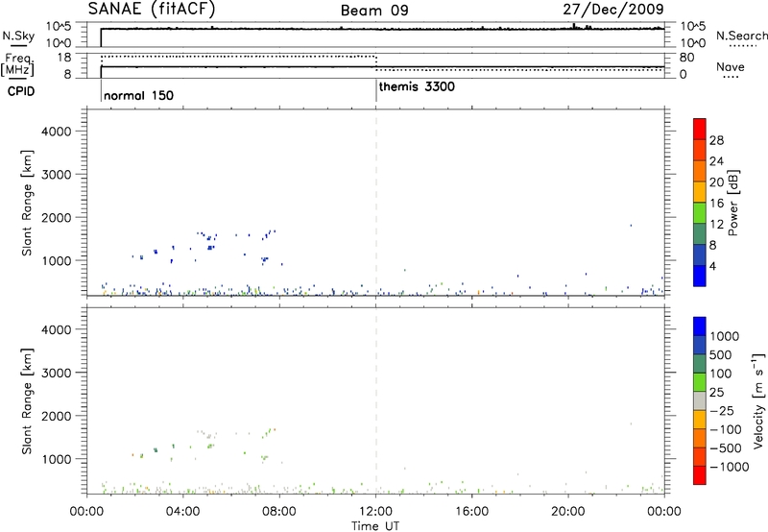The image size is (768, 532).
Task: Click the bright blue 0-4 dB Power swatch
Action: tap(700, 276)
